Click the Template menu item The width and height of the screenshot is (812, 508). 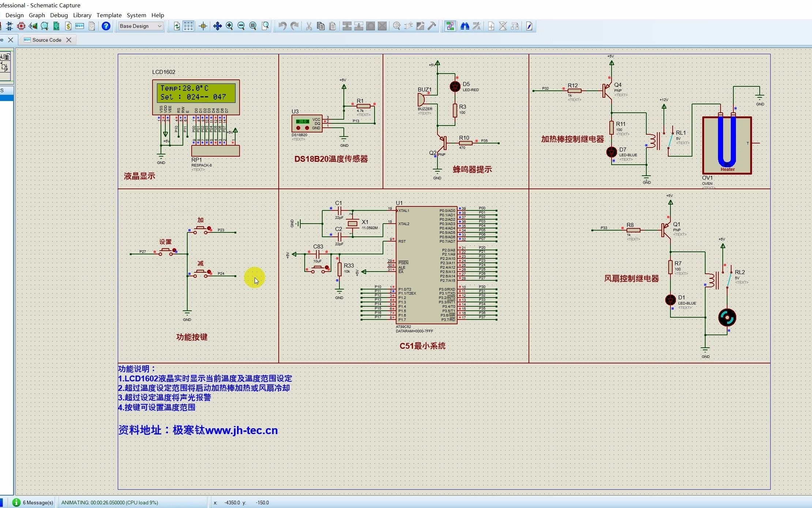pyautogui.click(x=109, y=15)
